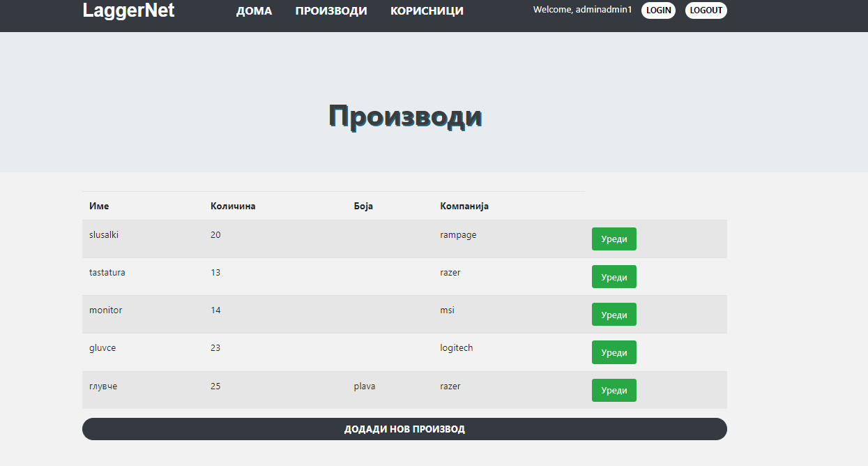This screenshot has height=466, width=868.
Task: Edit the monitor product via Уреди
Action: [614, 315]
